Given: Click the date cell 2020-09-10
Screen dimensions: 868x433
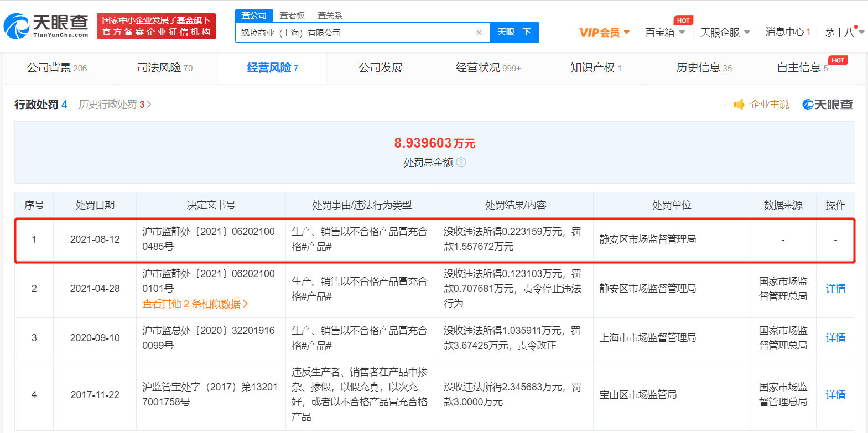Looking at the screenshot, I should (95, 338).
